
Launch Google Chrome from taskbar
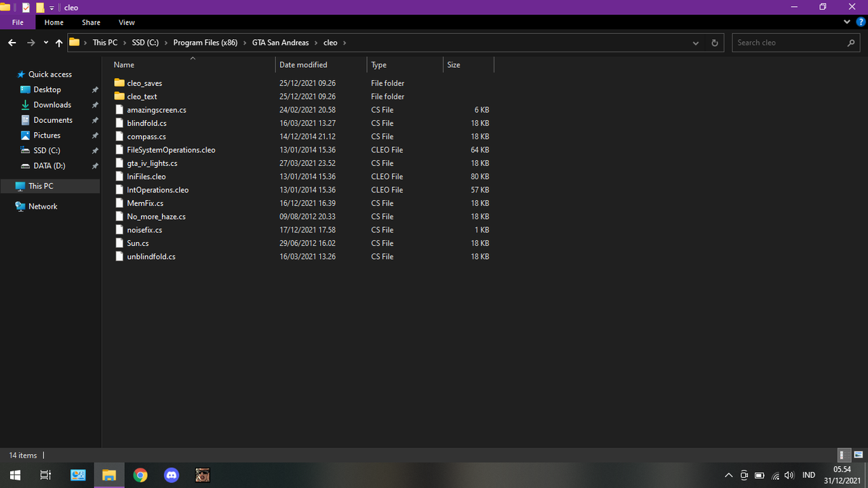click(x=140, y=475)
